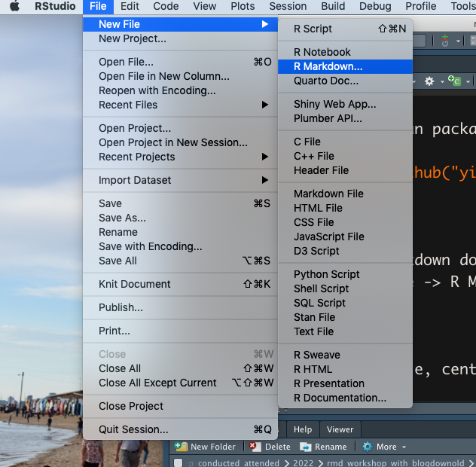Screen dimensions: 476x467
Task: Create a new C File
Action: pos(345,142)
